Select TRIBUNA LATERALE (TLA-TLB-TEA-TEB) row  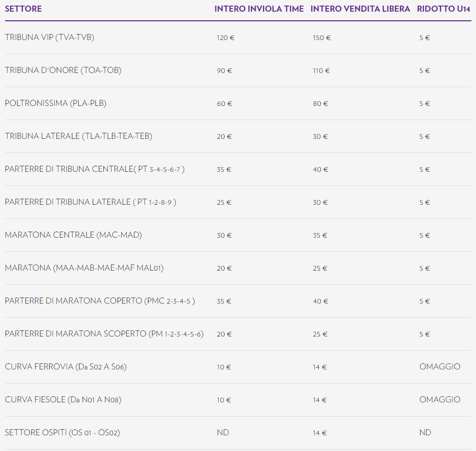pyautogui.click(x=79, y=136)
